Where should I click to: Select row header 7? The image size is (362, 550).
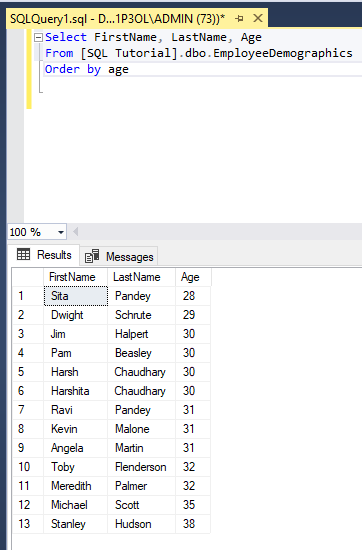point(28,410)
